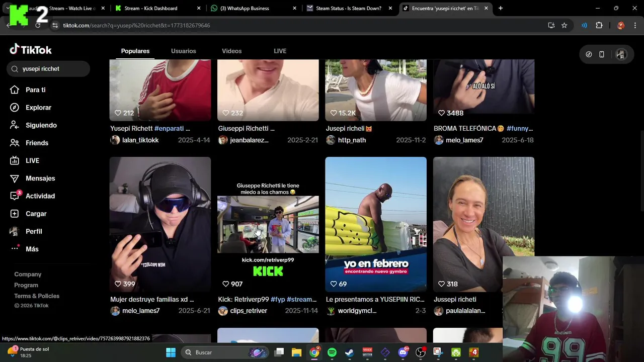Open Spotify from the taskbar
This screenshot has height=362, width=644.
332,352
